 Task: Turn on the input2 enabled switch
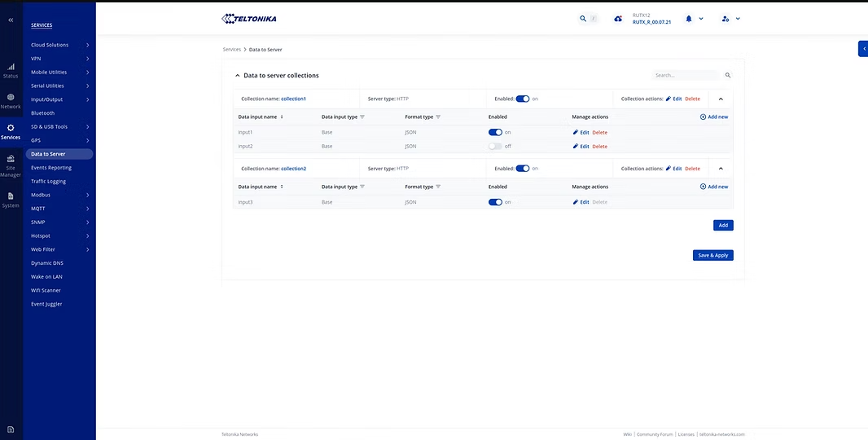(495, 146)
